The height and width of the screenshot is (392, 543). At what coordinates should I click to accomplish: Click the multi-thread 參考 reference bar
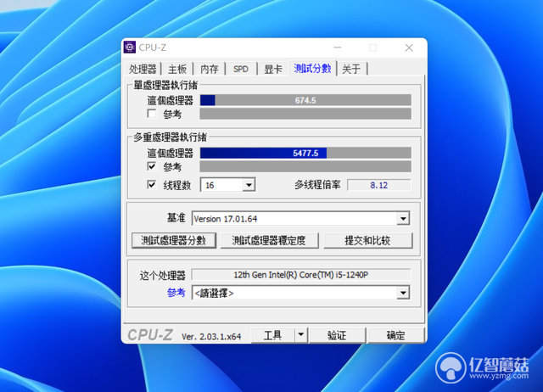click(305, 166)
